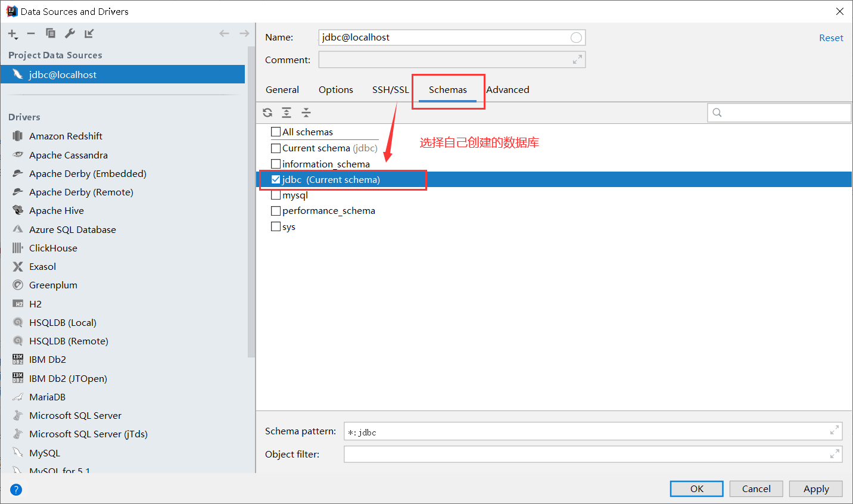Add a new data source with the plus icon

(13, 34)
